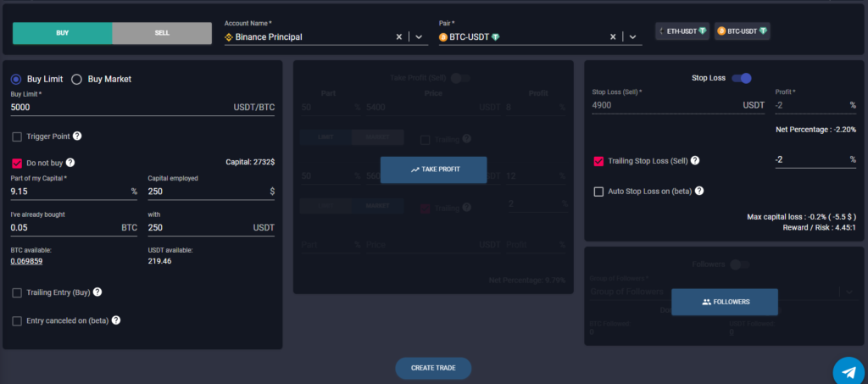This screenshot has height=384, width=868.
Task: Click help icon beside Trigger Point
Action: click(x=78, y=136)
